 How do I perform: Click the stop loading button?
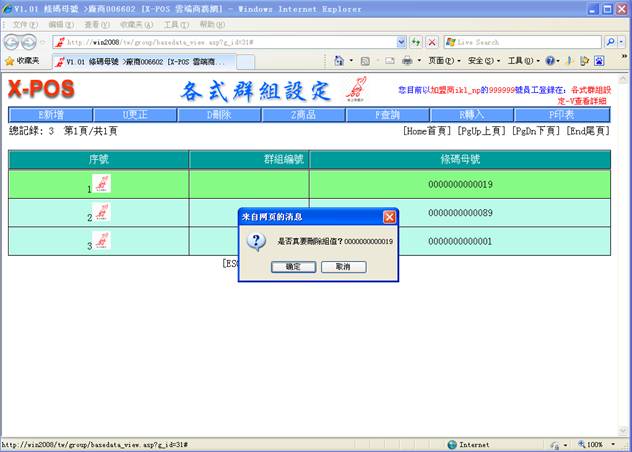pos(432,42)
